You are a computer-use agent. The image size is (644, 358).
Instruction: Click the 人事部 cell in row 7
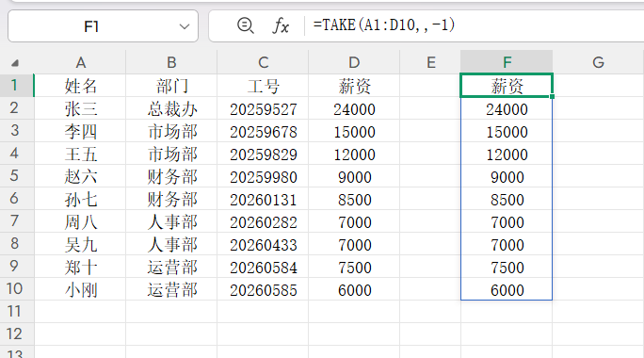coord(171,222)
